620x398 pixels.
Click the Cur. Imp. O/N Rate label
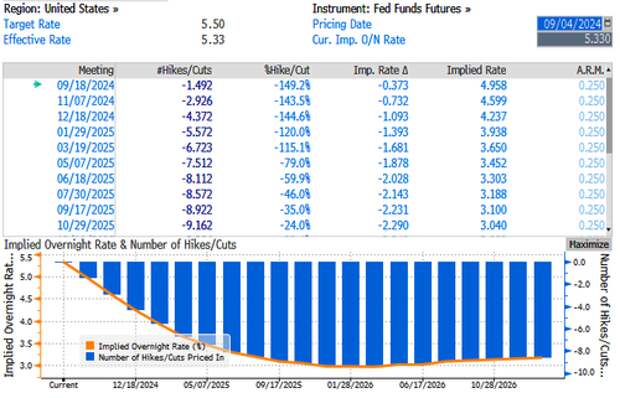point(359,40)
